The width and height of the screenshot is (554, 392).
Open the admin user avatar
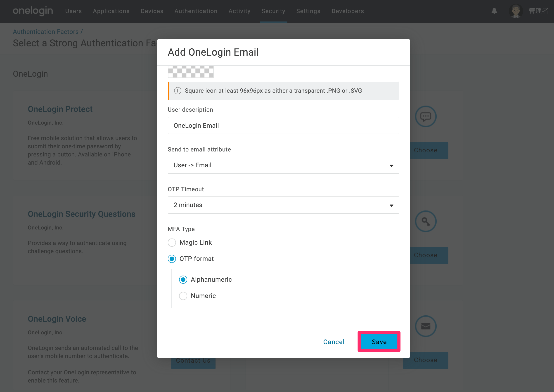[x=516, y=11]
